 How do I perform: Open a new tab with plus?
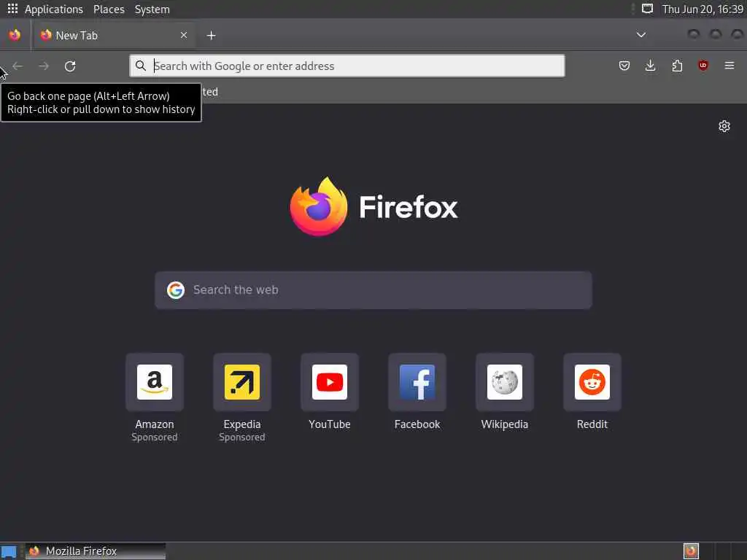coord(211,35)
